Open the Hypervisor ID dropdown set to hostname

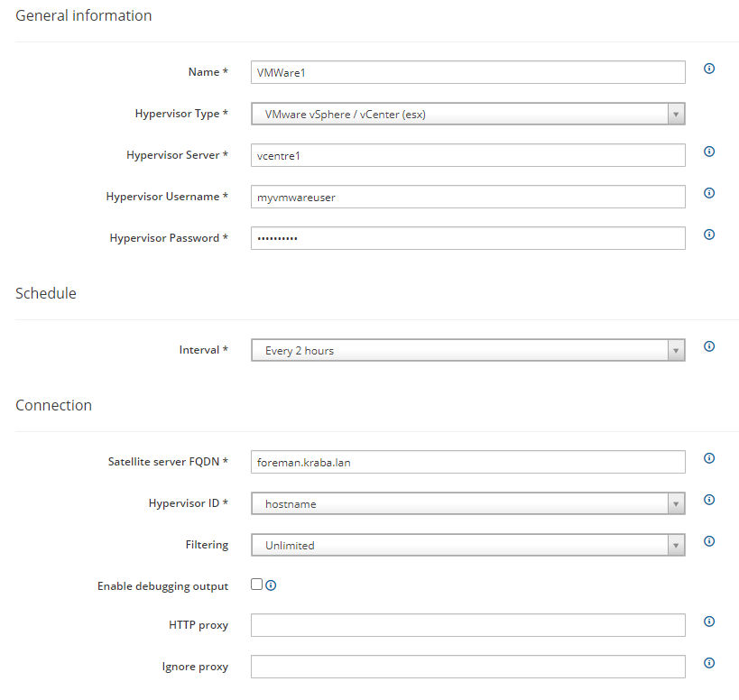click(468, 503)
